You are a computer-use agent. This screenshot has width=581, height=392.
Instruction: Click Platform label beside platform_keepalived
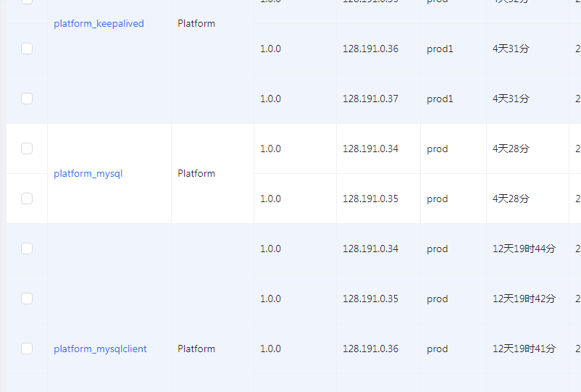click(x=196, y=24)
